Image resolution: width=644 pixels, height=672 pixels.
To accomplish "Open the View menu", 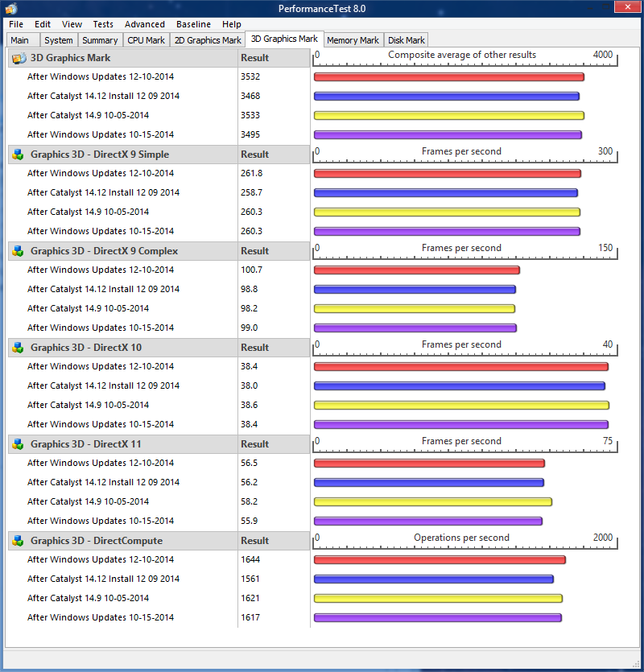I will pos(72,24).
